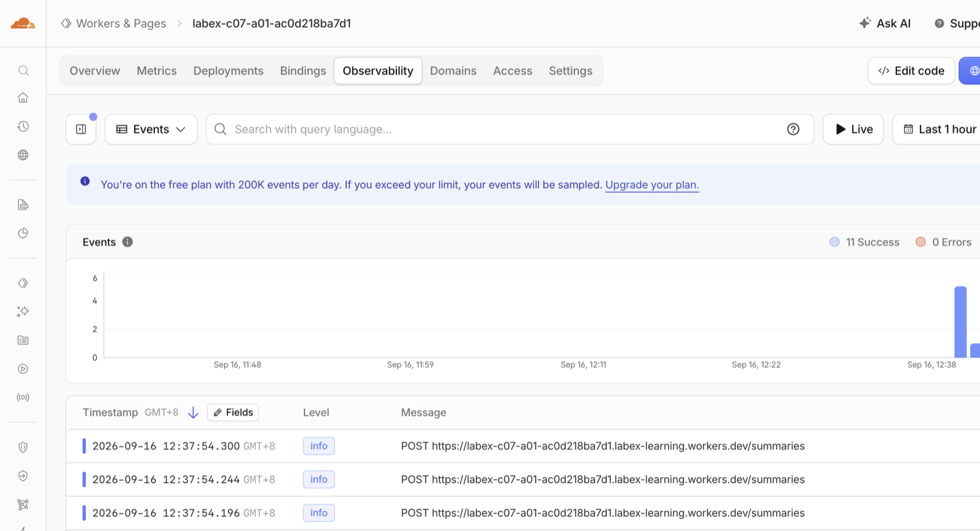The height and width of the screenshot is (531, 980).
Task: Switch to the Overview tab
Action: 95,71
